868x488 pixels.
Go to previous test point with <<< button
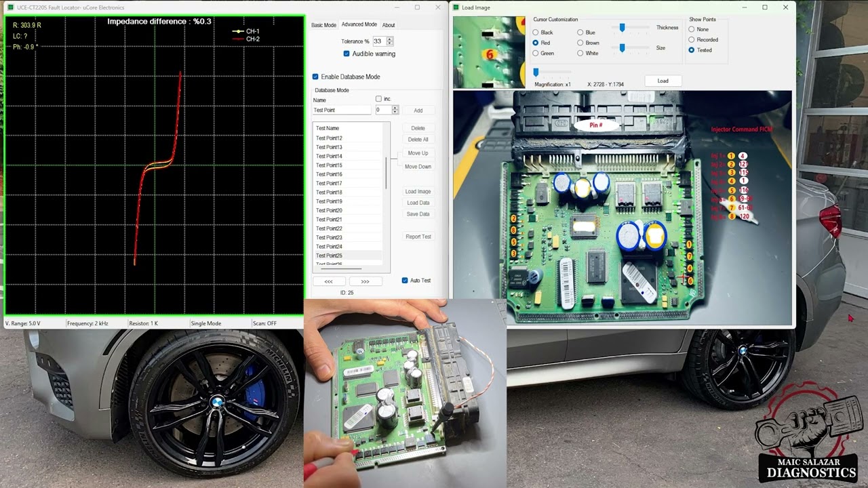click(x=328, y=281)
